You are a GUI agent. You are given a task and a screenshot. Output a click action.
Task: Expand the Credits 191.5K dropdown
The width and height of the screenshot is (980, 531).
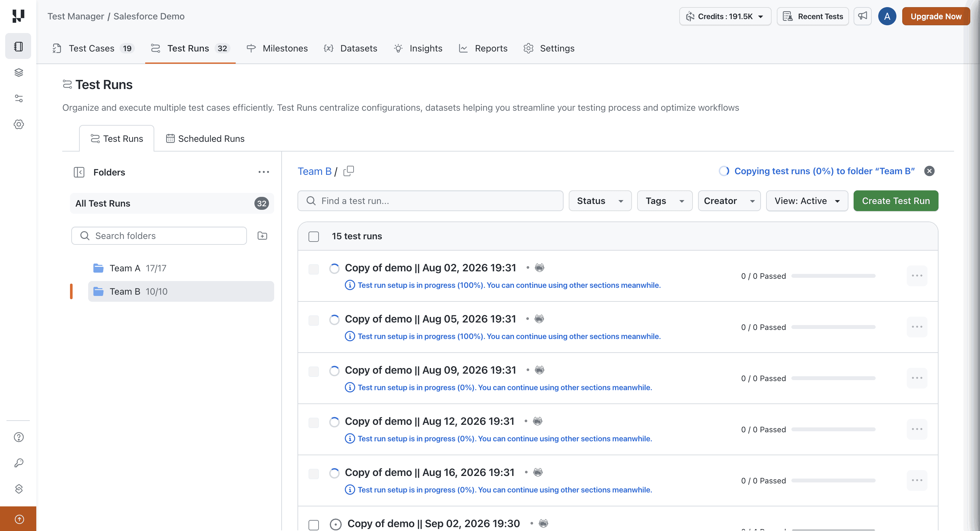[x=725, y=16]
